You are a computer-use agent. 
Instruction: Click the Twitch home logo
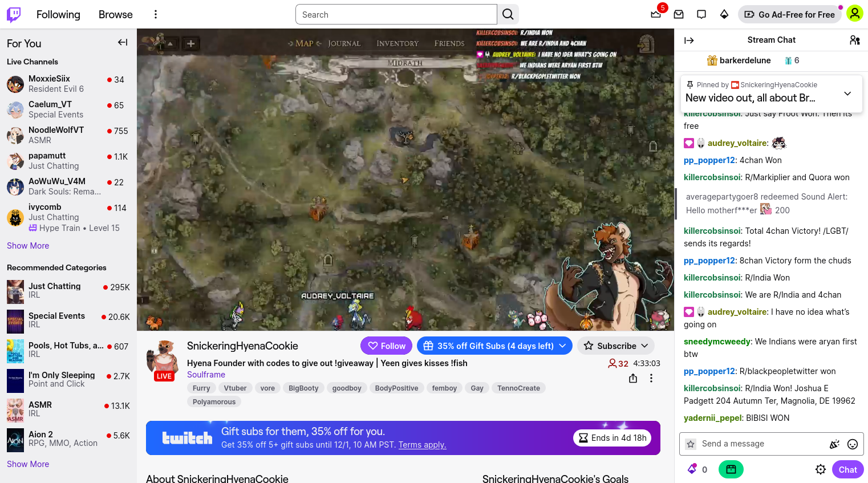(14, 14)
